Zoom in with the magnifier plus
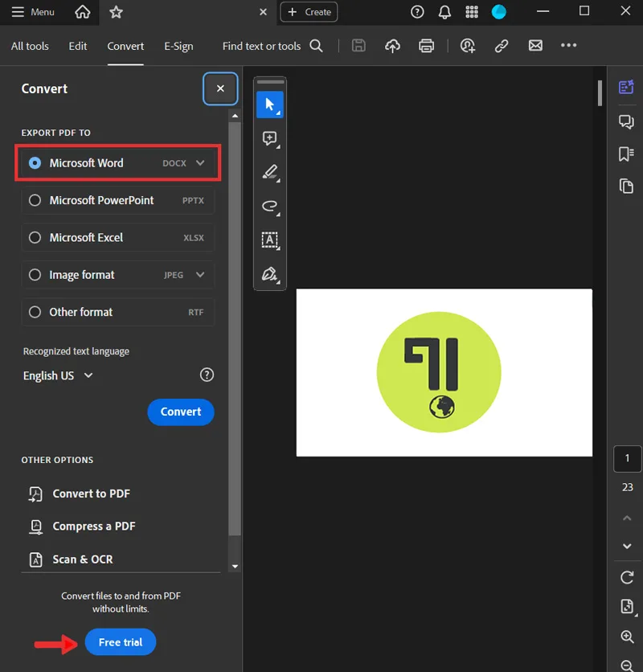 [627, 637]
